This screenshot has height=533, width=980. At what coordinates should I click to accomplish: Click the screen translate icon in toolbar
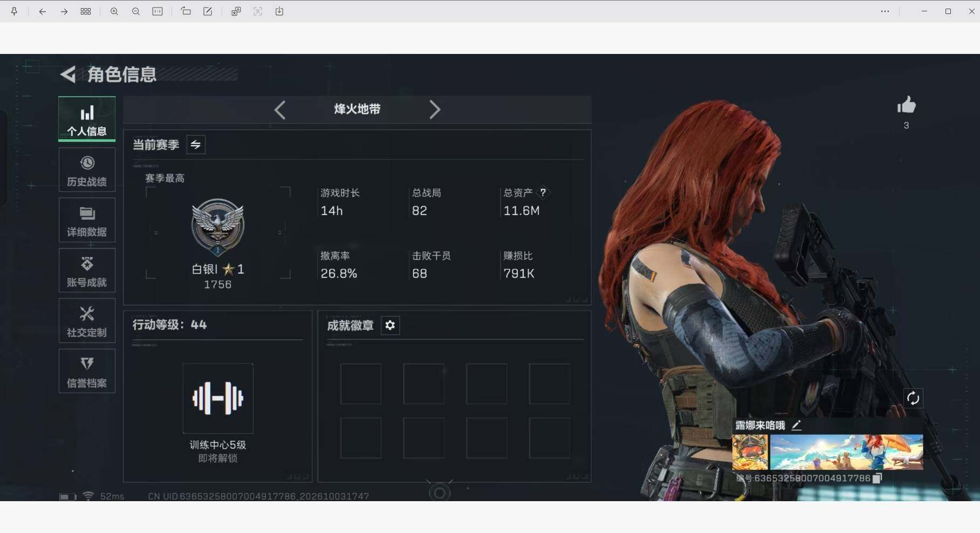[236, 11]
